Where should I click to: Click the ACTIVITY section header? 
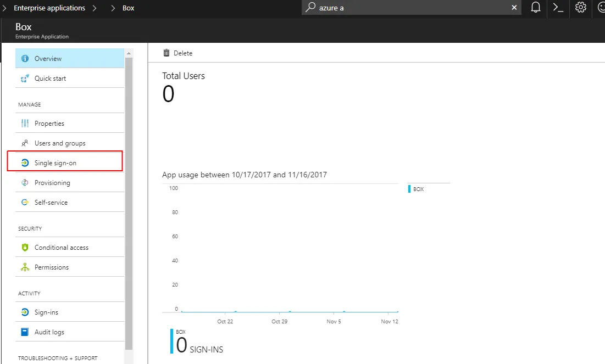29,293
